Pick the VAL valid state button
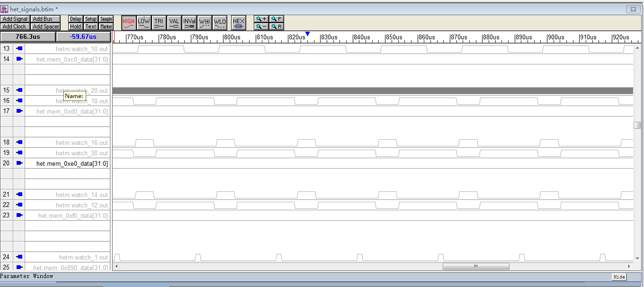 [x=174, y=23]
